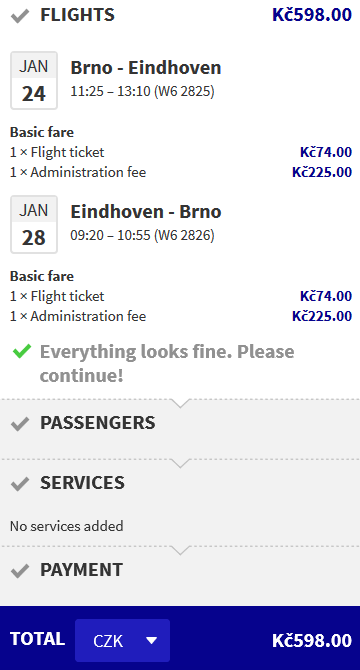The height and width of the screenshot is (670, 360).
Task: Click the TOTAL amount Kč598.00 in footer
Action: pyautogui.click(x=312, y=641)
